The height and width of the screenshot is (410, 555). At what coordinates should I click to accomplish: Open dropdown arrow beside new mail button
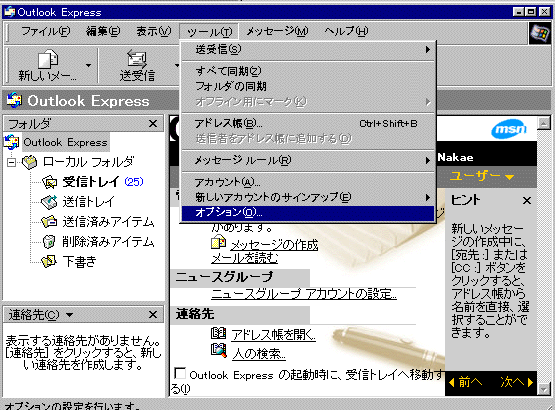[x=88, y=66]
